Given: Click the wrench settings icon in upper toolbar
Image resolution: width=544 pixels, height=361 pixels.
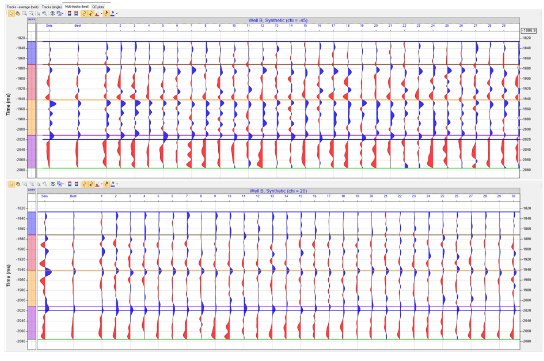Looking at the screenshot, I should click(44, 14).
